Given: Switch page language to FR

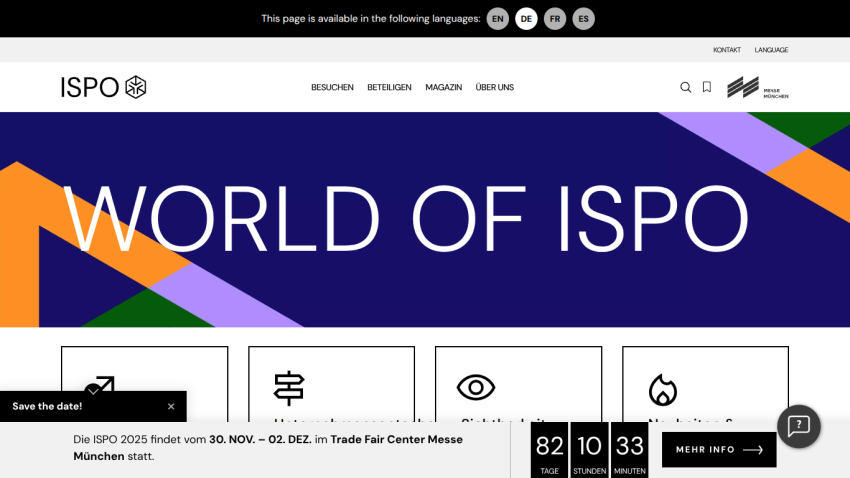Looking at the screenshot, I should (x=555, y=19).
